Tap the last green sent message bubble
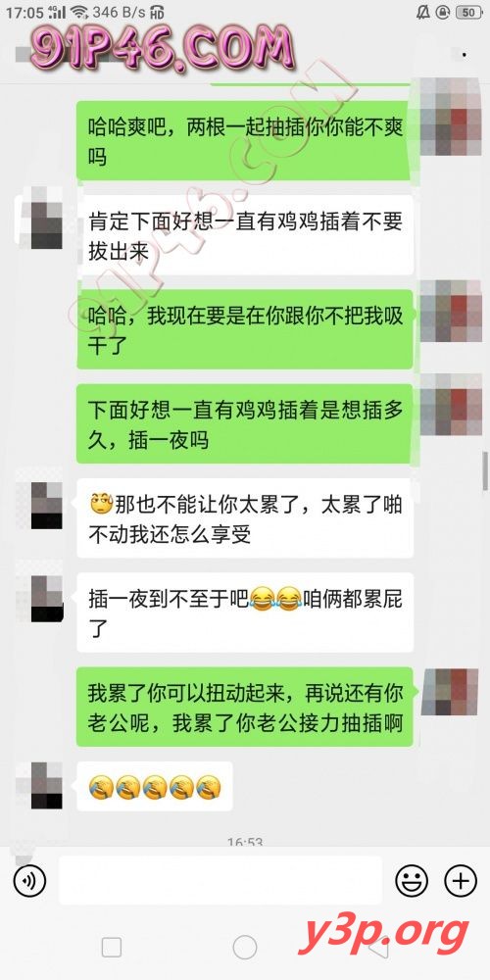Screen dimensions: 490x980 (x=245, y=707)
